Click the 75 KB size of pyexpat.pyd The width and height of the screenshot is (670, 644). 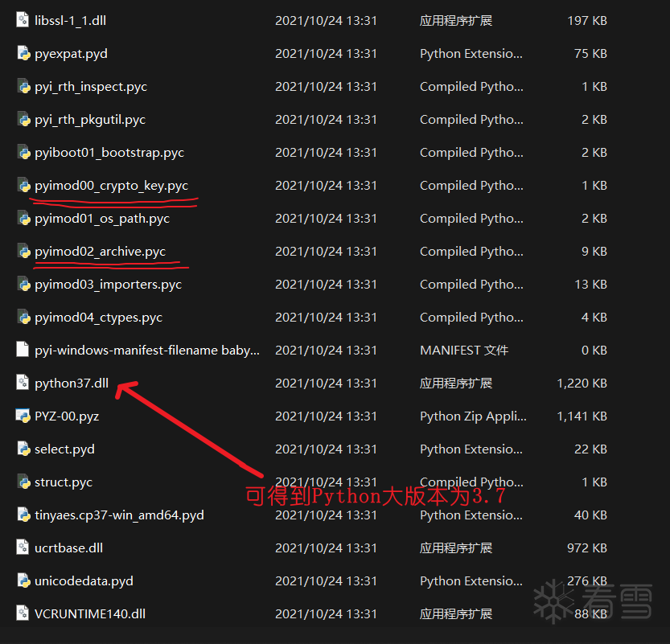point(590,53)
